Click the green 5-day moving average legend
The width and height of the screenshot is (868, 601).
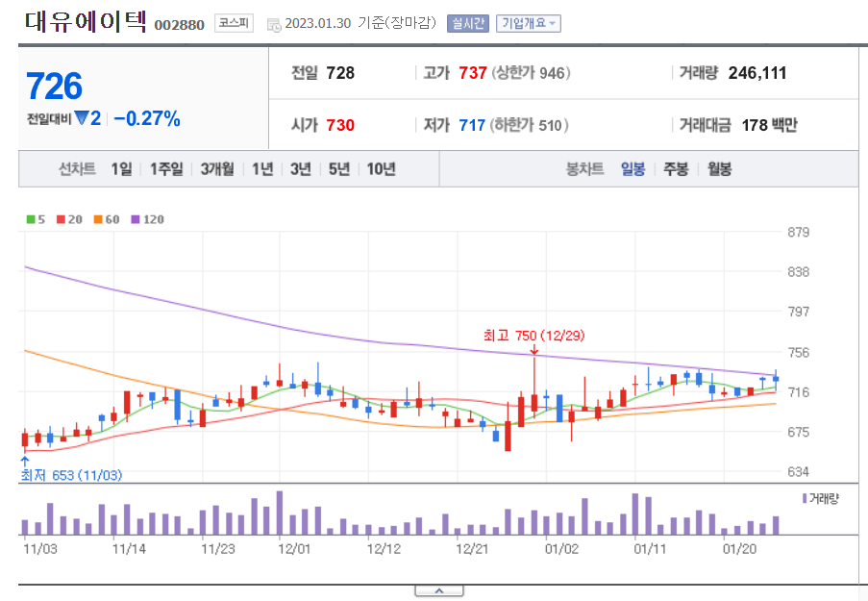pyautogui.click(x=36, y=219)
